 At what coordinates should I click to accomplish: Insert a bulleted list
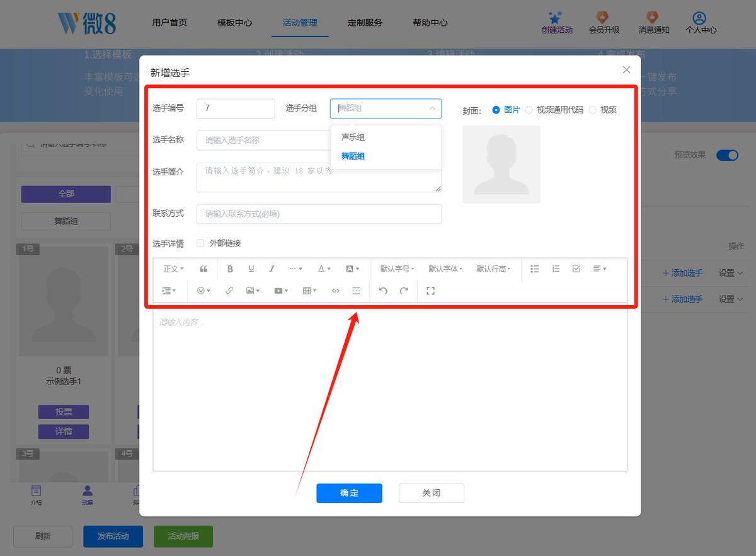535,269
